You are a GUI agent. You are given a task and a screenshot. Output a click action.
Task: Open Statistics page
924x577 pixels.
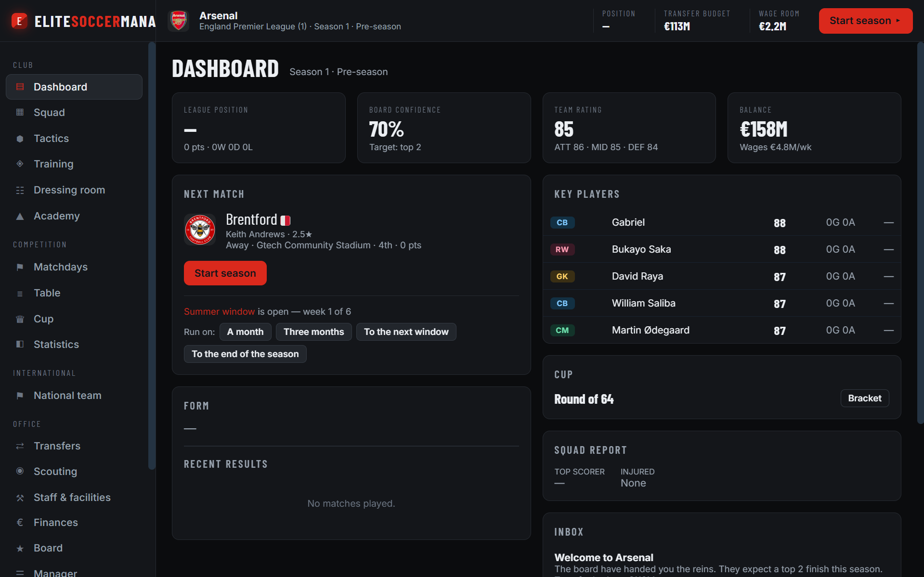tap(74, 345)
